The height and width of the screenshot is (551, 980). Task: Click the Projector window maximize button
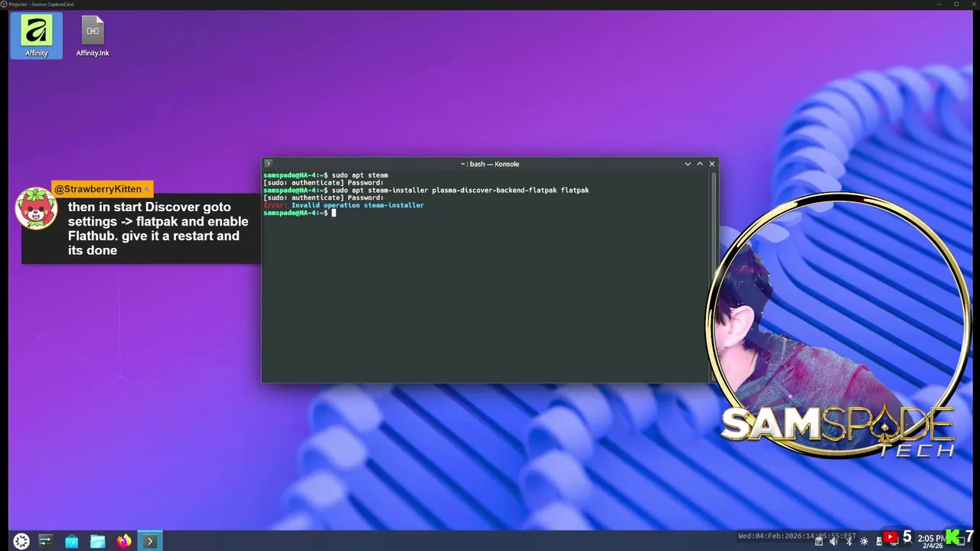[x=956, y=4]
